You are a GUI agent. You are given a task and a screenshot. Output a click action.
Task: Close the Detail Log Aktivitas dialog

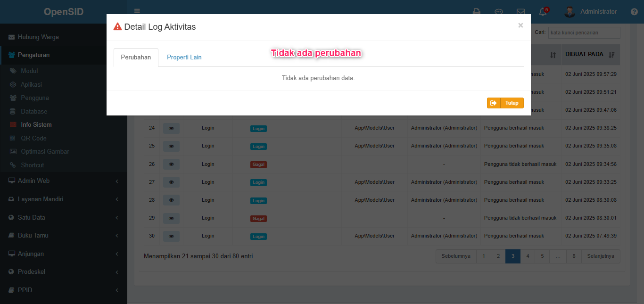tap(520, 25)
